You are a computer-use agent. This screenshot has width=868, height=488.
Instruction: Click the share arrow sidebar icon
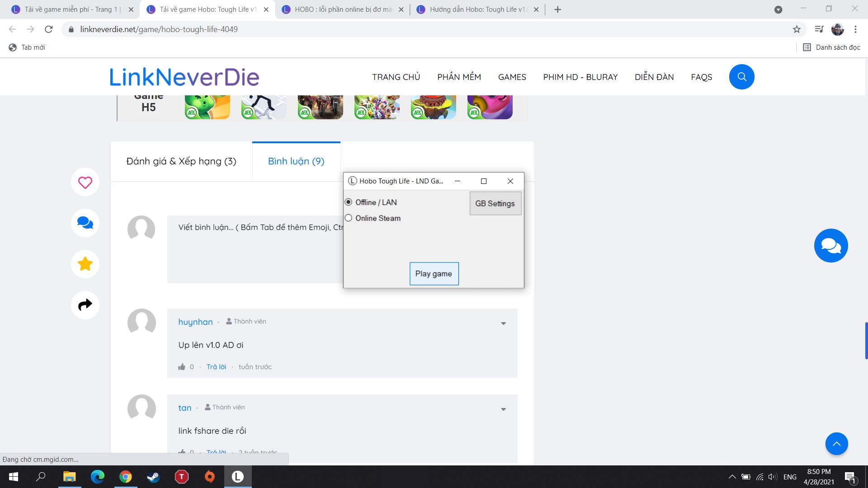coord(85,305)
